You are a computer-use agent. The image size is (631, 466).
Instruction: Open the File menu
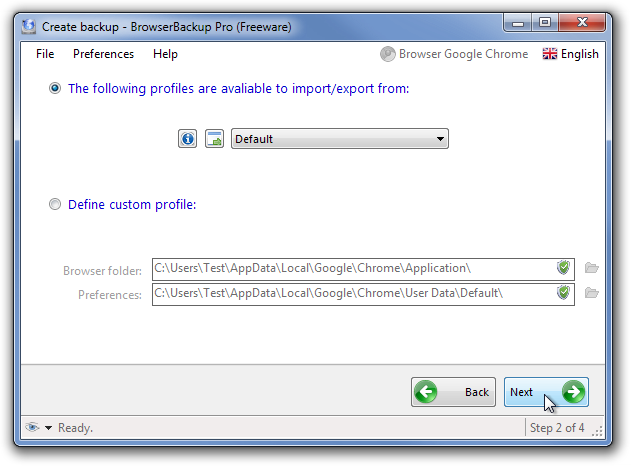(45, 54)
